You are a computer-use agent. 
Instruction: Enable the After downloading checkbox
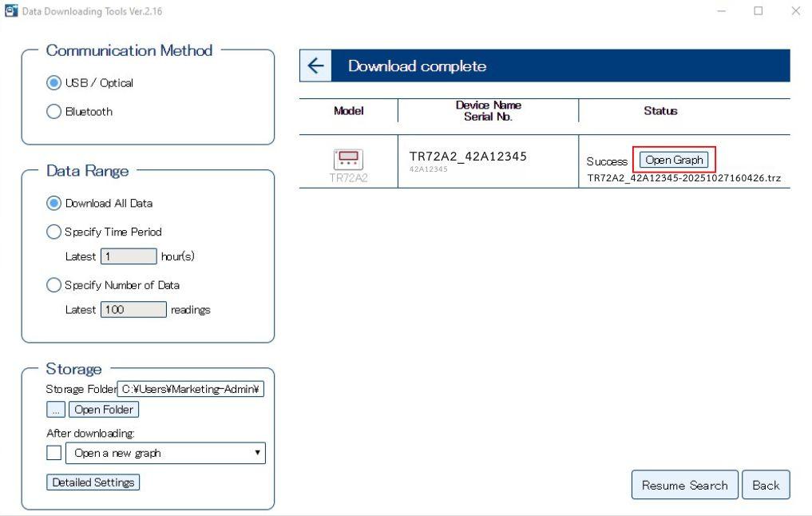coord(53,453)
